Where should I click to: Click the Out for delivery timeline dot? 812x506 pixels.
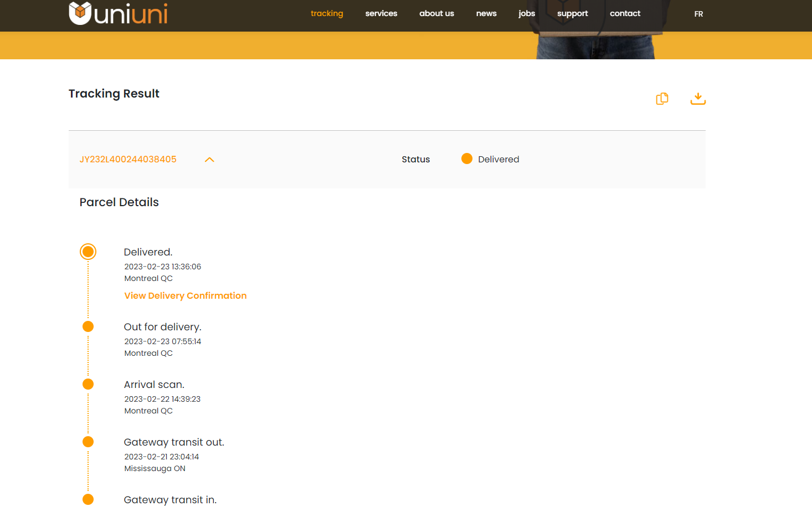point(88,326)
